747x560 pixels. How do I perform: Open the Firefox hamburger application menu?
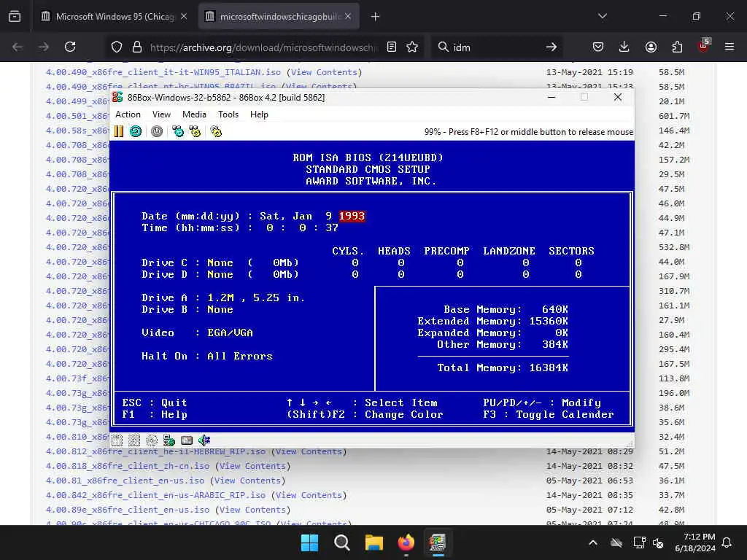[729, 47]
